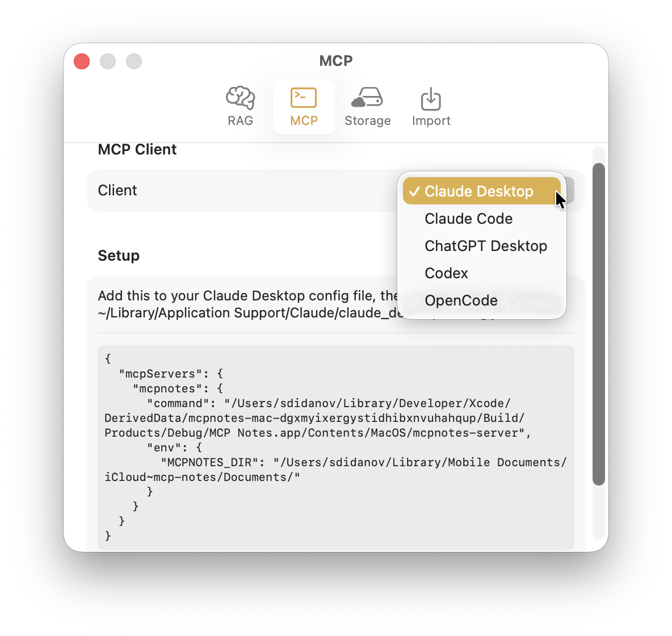Open the Import tab
This screenshot has width=672, height=636.
431,106
